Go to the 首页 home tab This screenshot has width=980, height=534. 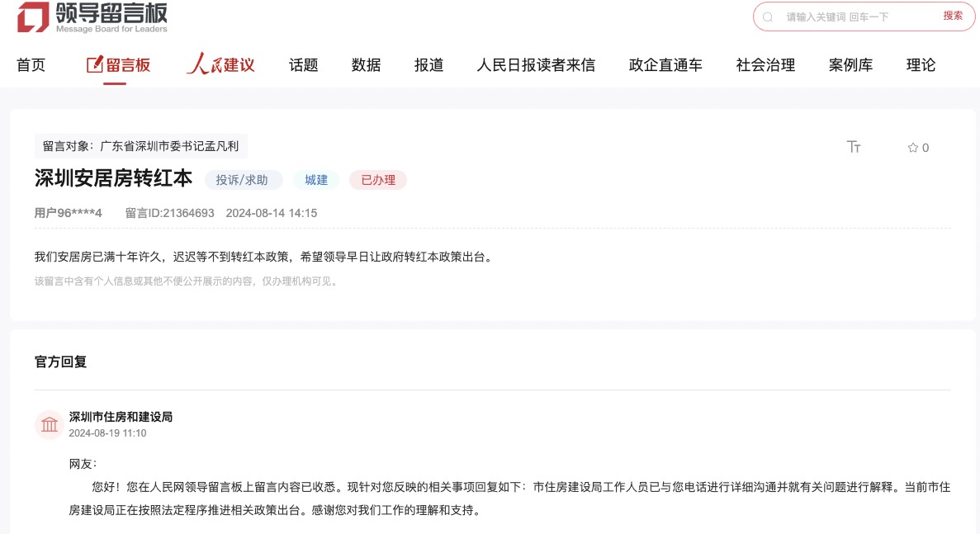pos(31,65)
